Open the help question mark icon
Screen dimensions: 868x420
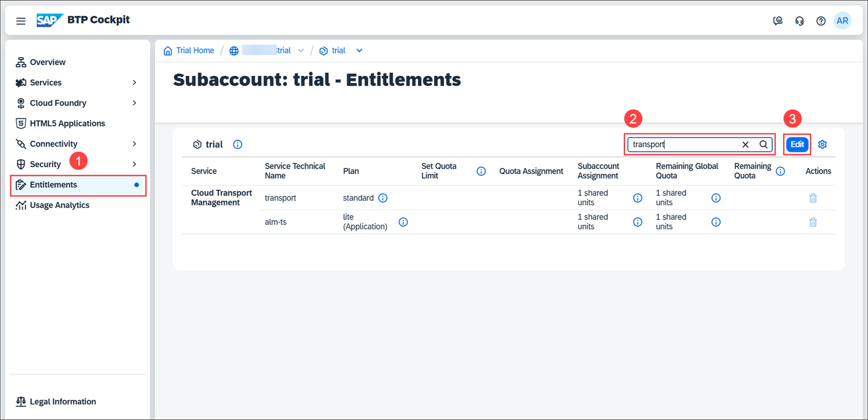coord(821,21)
